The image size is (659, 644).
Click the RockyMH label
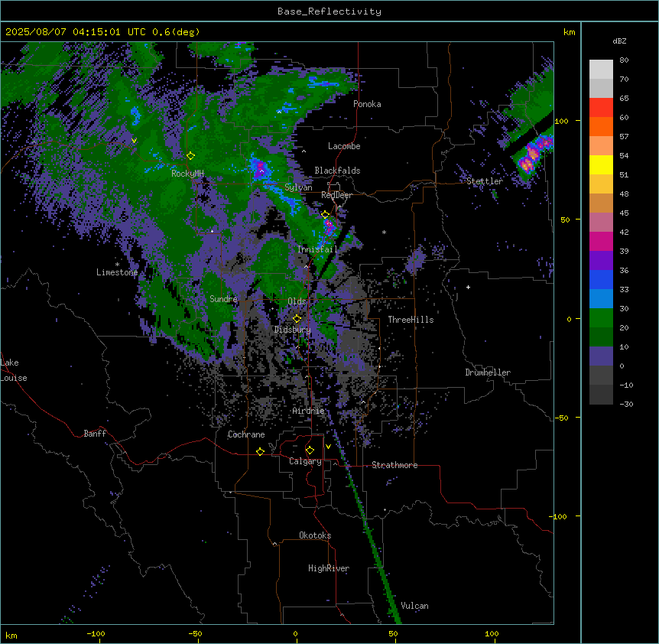[187, 174]
